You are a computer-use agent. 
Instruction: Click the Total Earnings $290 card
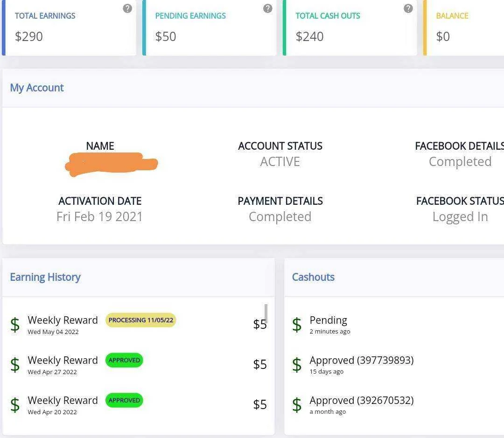[x=69, y=28]
